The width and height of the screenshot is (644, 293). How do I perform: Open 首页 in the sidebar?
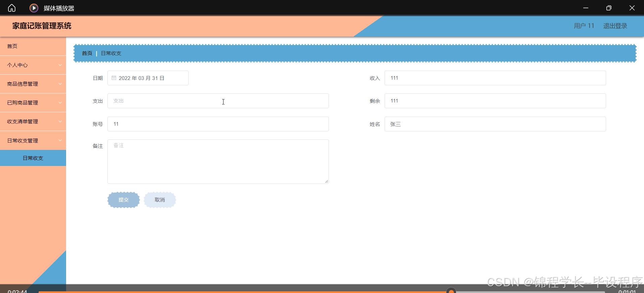tap(33, 46)
